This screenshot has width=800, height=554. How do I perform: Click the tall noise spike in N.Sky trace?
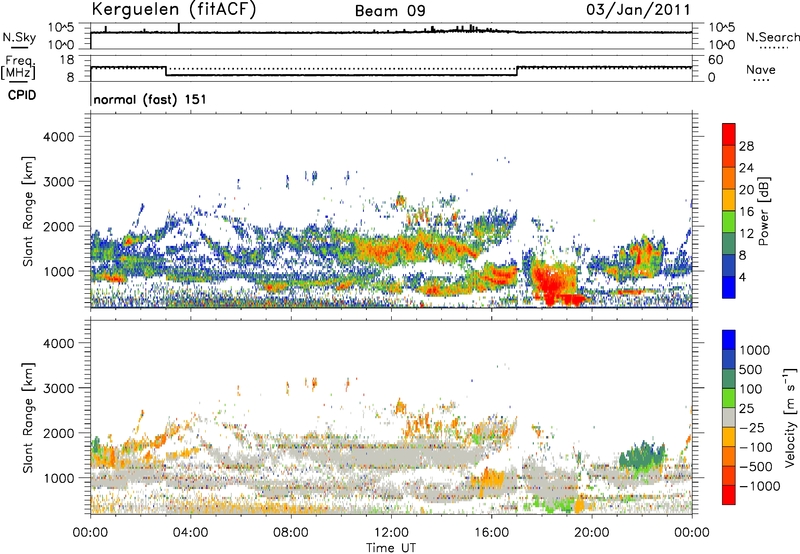[x=179, y=28]
